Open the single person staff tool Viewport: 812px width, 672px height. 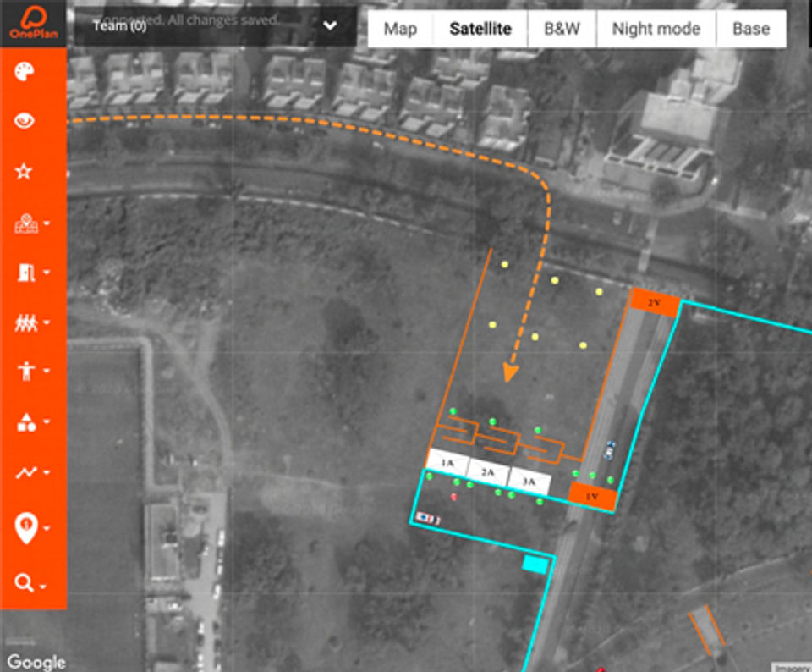point(26,371)
